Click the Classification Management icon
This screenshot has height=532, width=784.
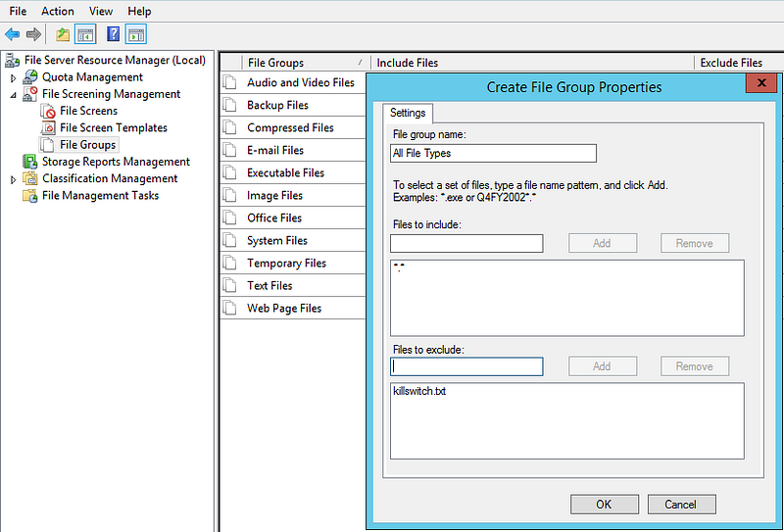click(30, 178)
